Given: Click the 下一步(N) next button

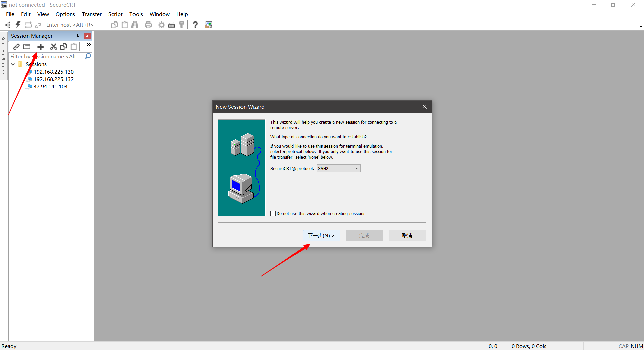Looking at the screenshot, I should click(x=321, y=235).
